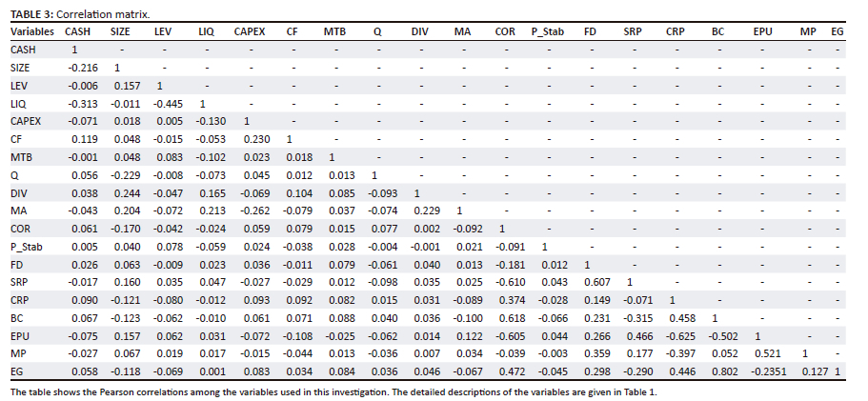Click the EPU column header
This screenshot has height=401, width=868.
[762, 32]
